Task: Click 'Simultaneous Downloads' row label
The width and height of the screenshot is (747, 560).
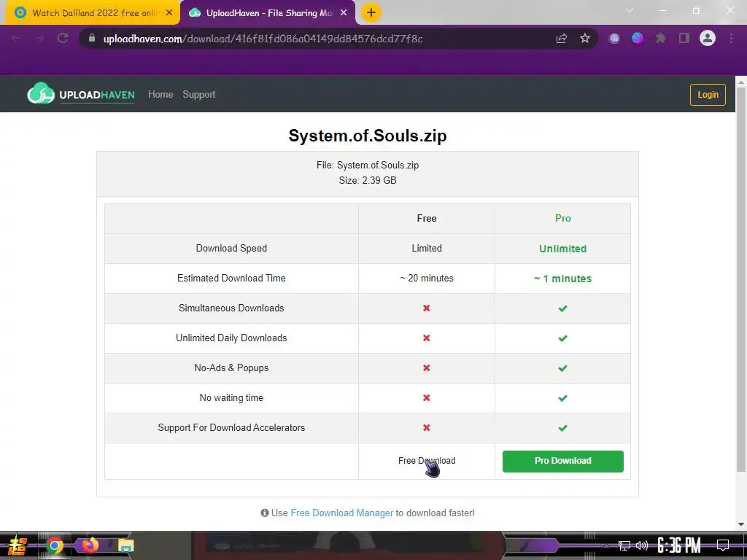Action: (x=231, y=308)
